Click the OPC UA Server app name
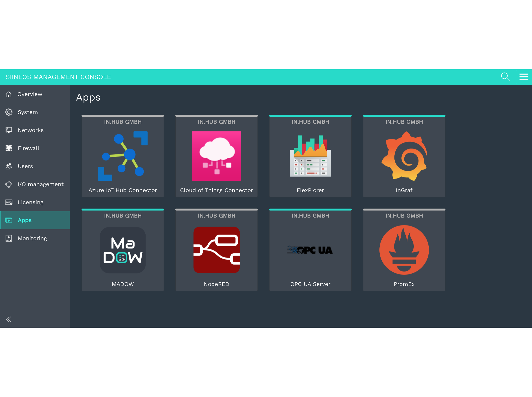This screenshot has height=397, width=532. coord(310,284)
